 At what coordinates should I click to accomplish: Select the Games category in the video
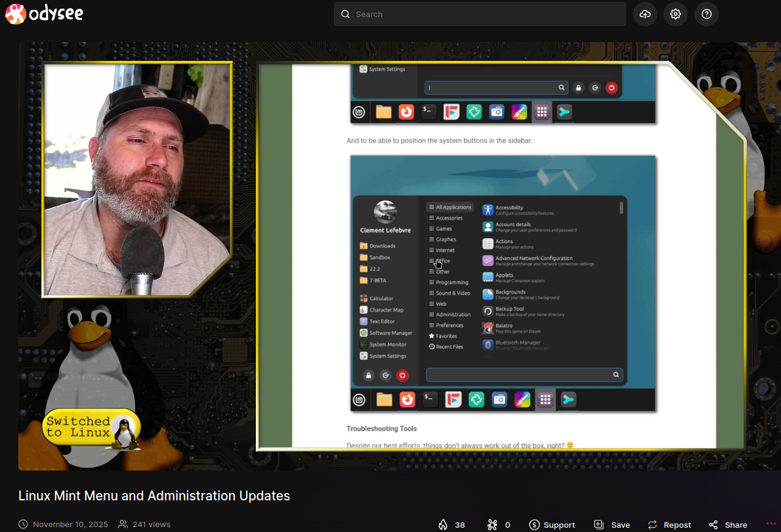pyautogui.click(x=440, y=229)
